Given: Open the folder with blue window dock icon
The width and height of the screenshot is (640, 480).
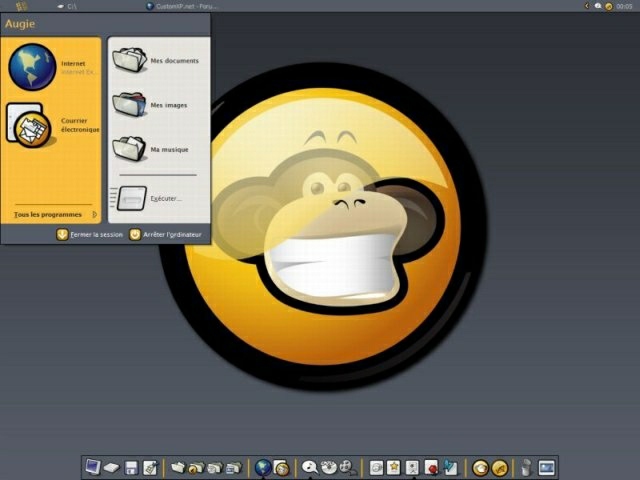Looking at the screenshot, I should (x=234, y=468).
